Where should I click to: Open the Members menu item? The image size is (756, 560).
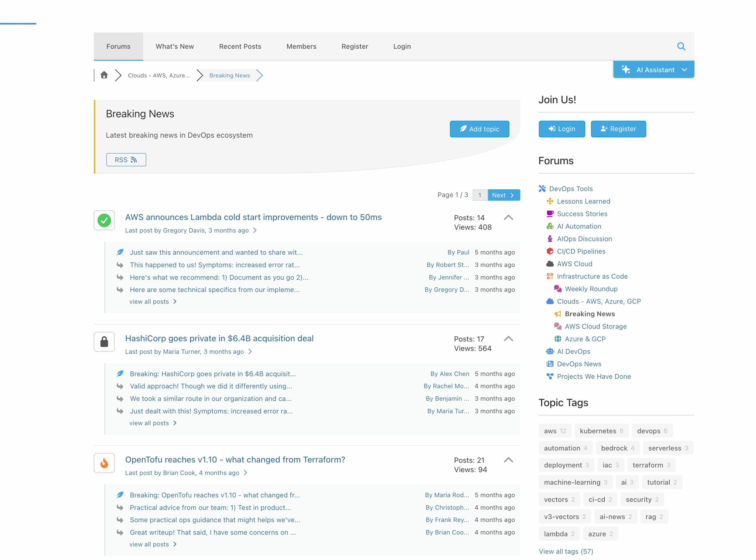(301, 46)
